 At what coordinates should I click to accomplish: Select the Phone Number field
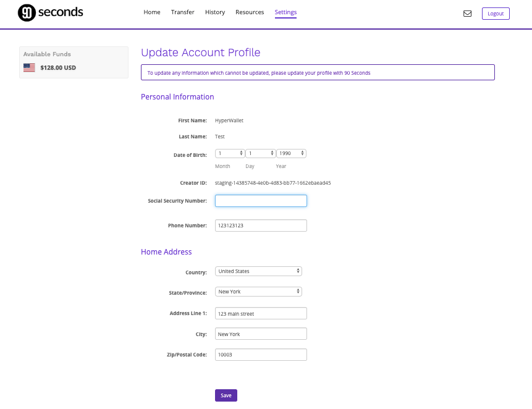[260, 225]
